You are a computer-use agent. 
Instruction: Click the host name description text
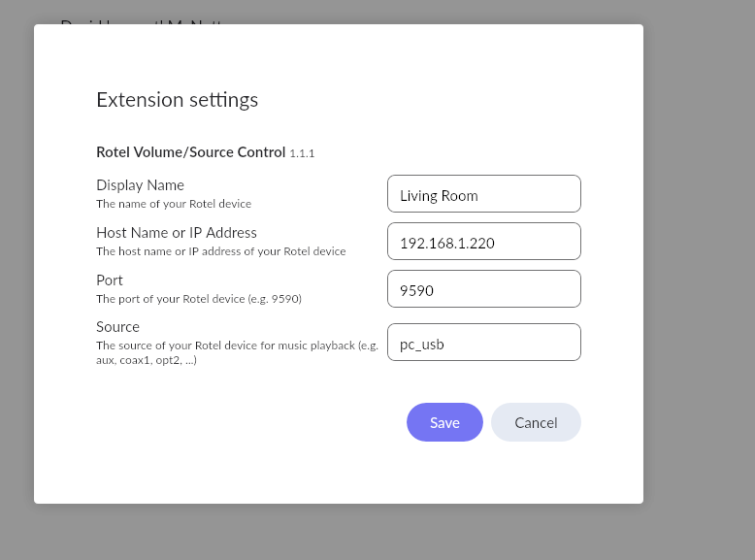click(221, 251)
